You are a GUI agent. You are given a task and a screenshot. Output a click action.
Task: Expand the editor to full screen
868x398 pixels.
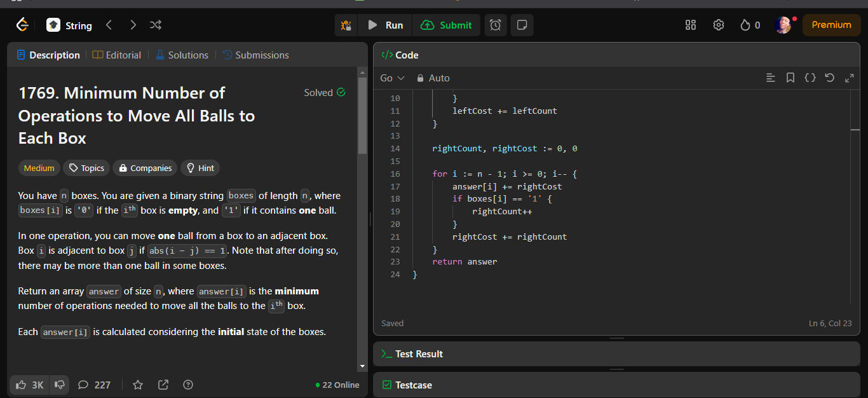(849, 78)
